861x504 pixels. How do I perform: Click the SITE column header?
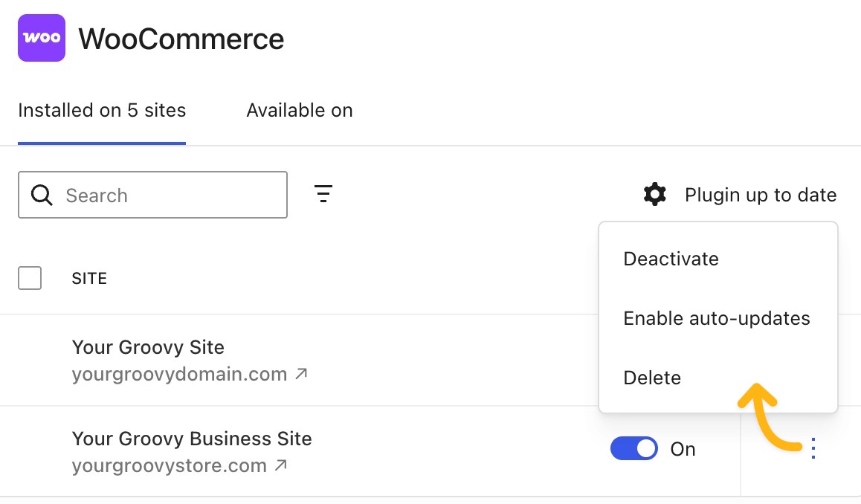coord(89,278)
